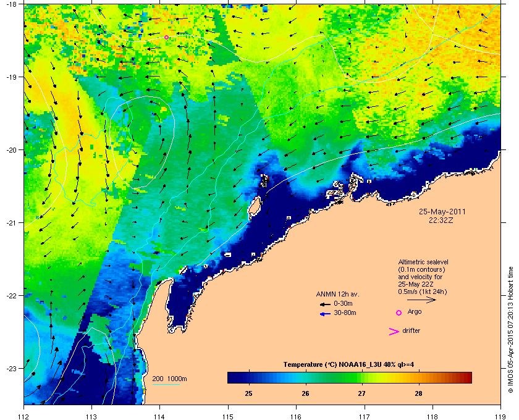Click the longitude axis label 112
Screen dimensions: 519x420
point(24,416)
